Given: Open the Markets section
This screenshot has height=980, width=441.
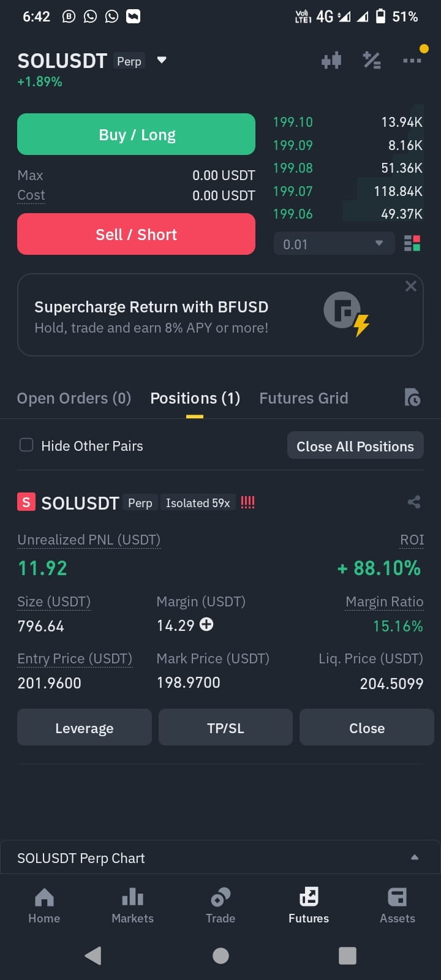Looking at the screenshot, I should [x=132, y=906].
